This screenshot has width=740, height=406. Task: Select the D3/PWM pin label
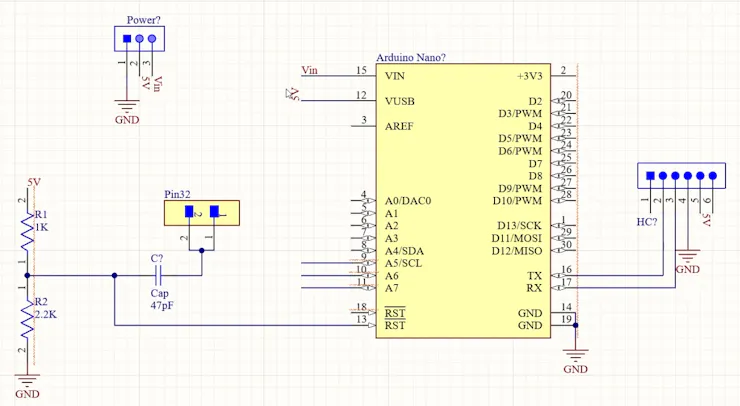click(x=520, y=114)
